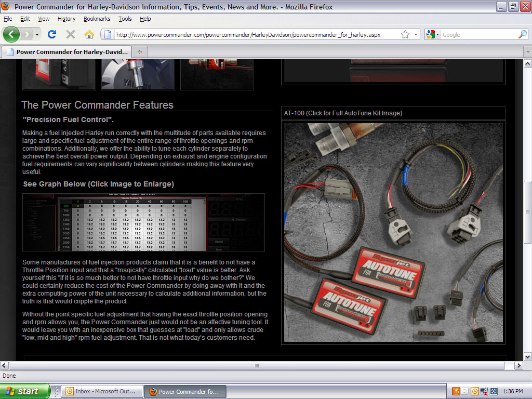Open a new tab with the plus button

[139, 52]
